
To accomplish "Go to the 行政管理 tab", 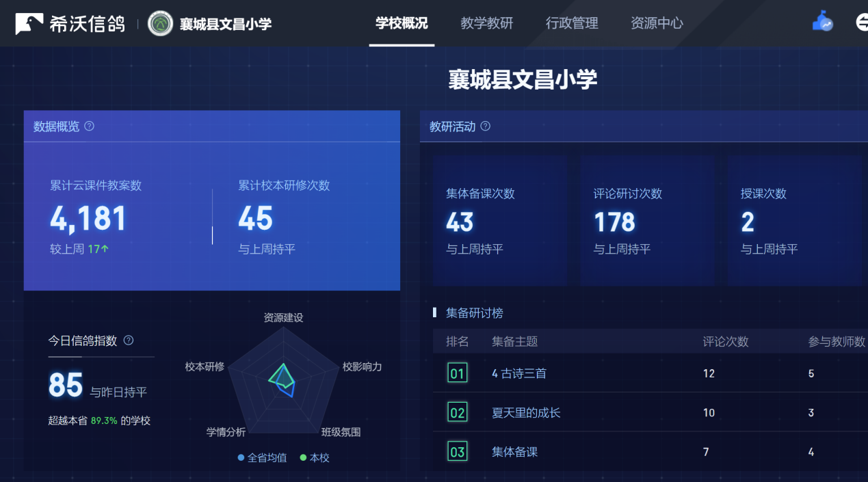I will 572,23.
